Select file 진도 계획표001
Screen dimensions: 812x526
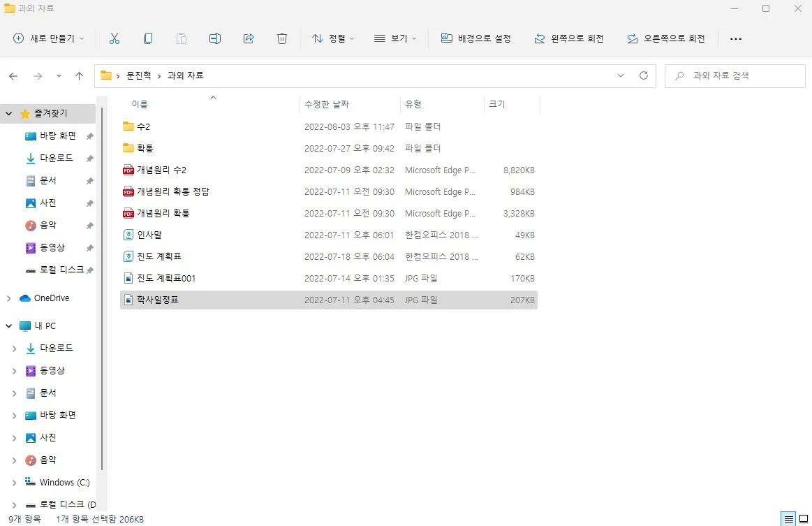165,278
